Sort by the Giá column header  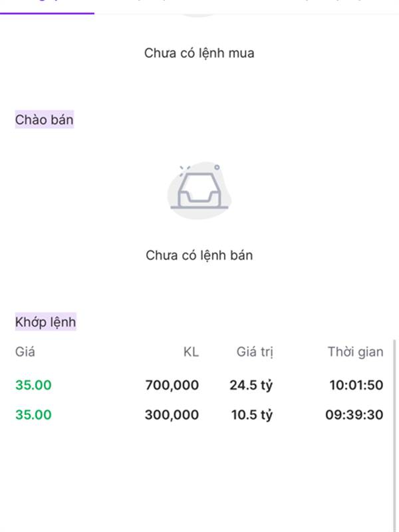coord(25,352)
